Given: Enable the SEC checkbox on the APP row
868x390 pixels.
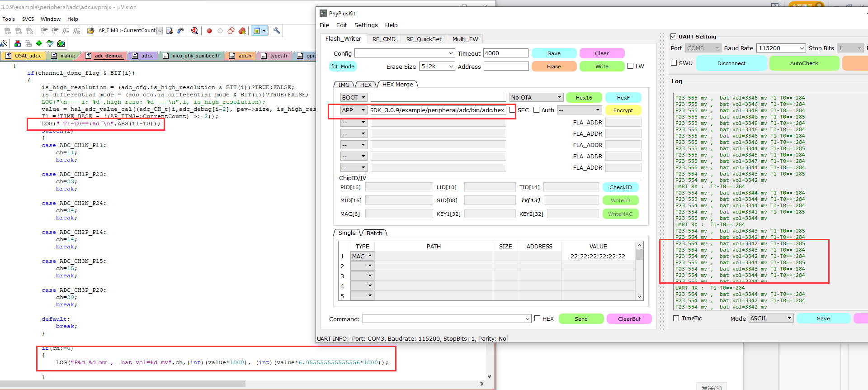Looking at the screenshot, I should click(x=512, y=110).
